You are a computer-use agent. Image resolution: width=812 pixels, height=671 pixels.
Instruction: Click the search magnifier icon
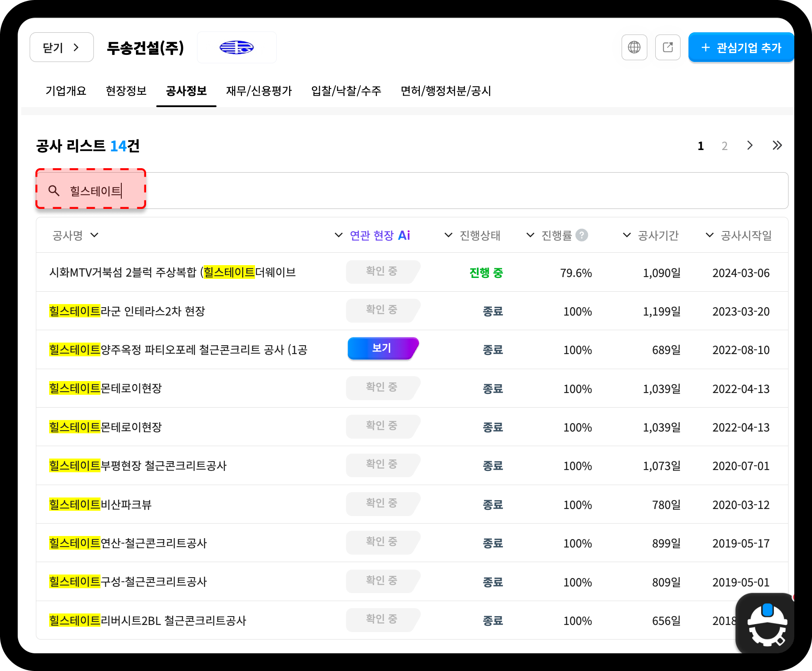click(54, 191)
